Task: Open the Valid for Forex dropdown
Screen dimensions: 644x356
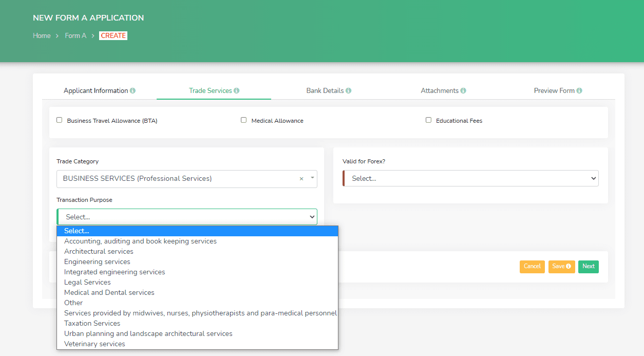Action: (x=470, y=178)
